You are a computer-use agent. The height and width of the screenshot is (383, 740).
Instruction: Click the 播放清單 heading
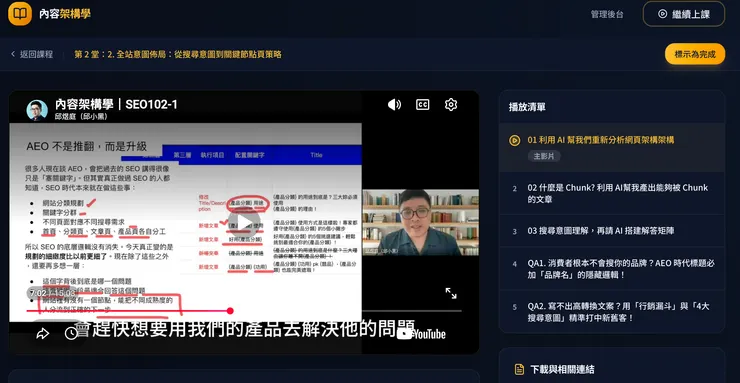point(527,107)
